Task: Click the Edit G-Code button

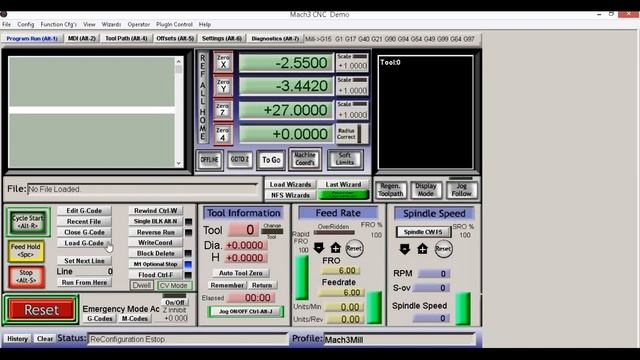Action: pos(84,211)
